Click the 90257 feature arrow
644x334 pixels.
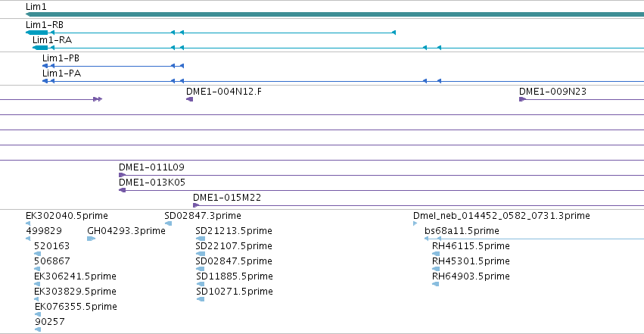[38, 329]
